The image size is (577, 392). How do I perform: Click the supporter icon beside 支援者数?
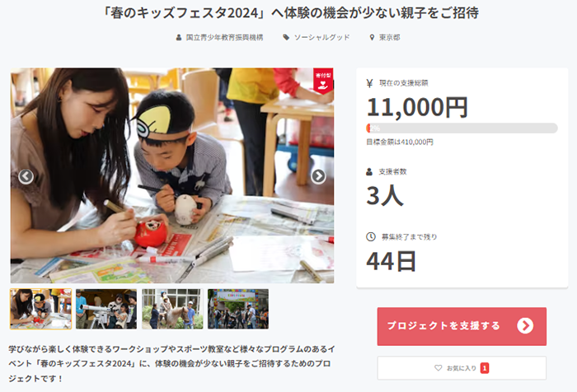tap(369, 172)
